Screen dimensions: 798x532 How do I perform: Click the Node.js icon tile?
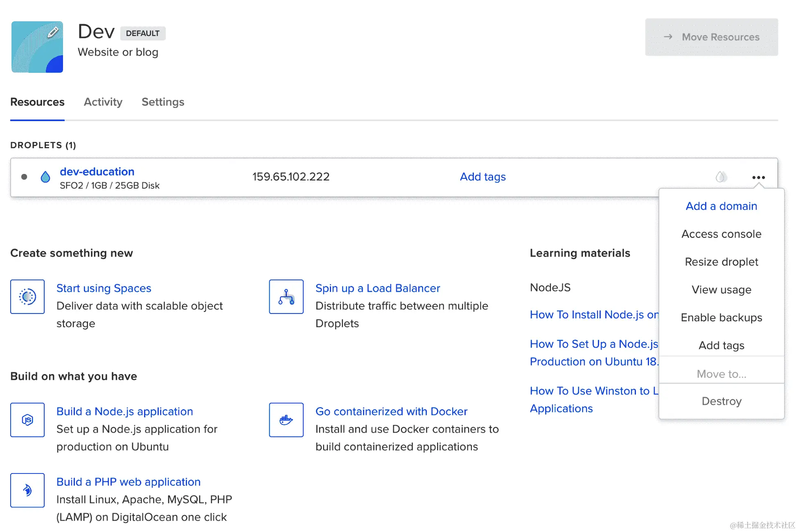27,420
